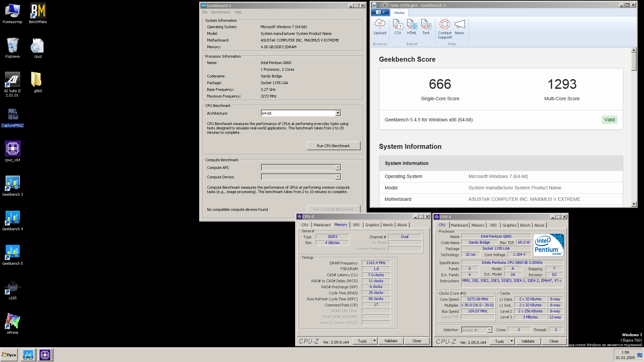Open Tools dropdown arrow in Memory CPU-Z window
The width and height of the screenshot is (644, 362).
pyautogui.click(x=374, y=341)
